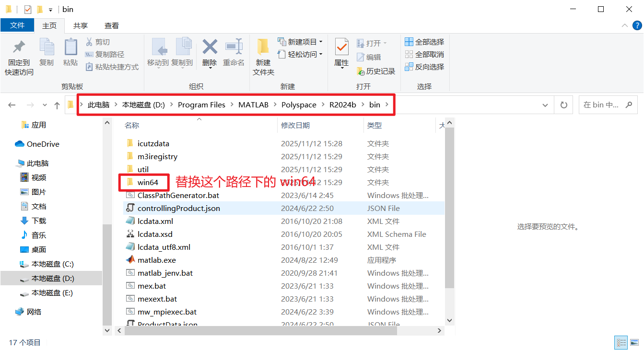Screen dimensions: 644x350
Task: Click Select all (全部选择)
Action: coord(424,42)
